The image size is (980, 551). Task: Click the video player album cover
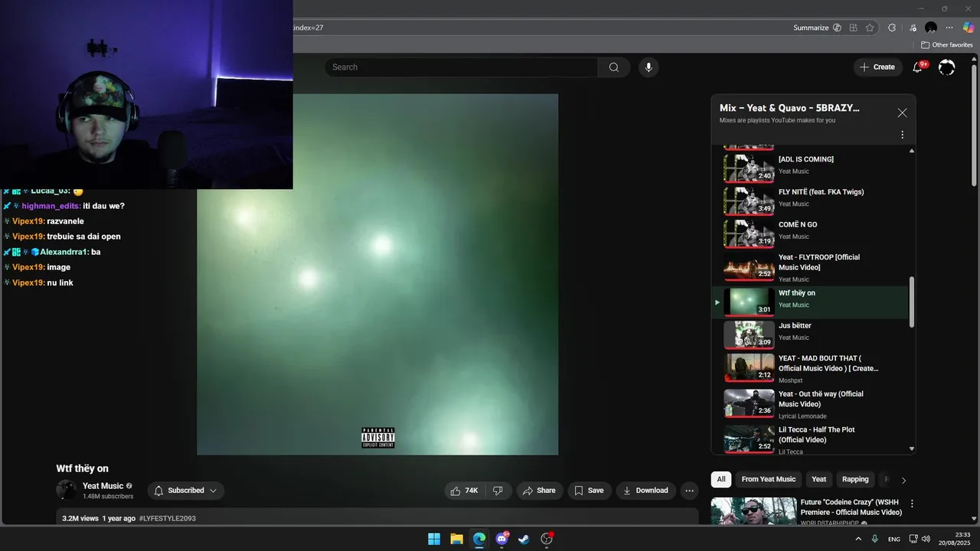377,274
